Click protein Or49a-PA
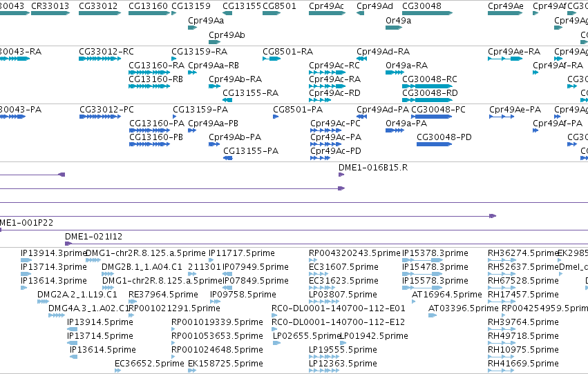588x374 pixels. 395,130
